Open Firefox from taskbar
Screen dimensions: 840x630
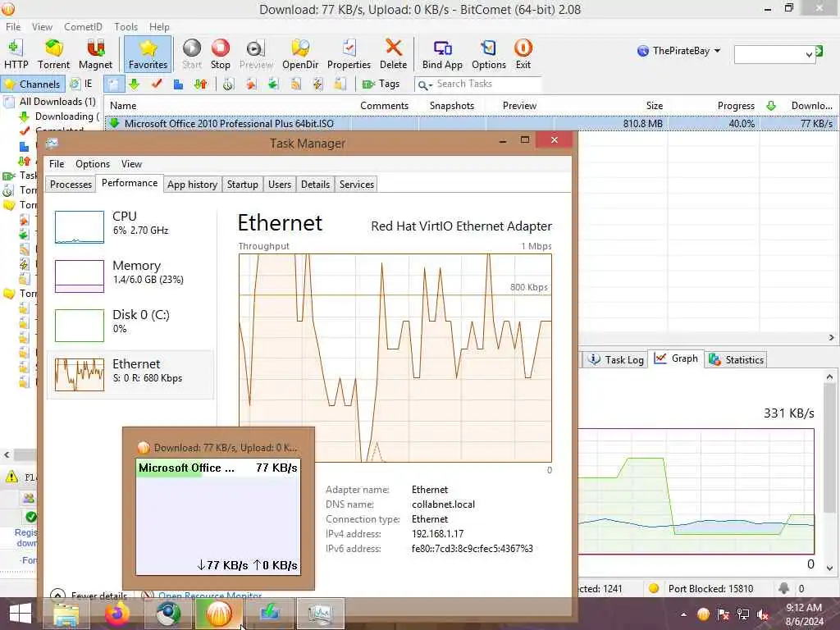(116, 614)
